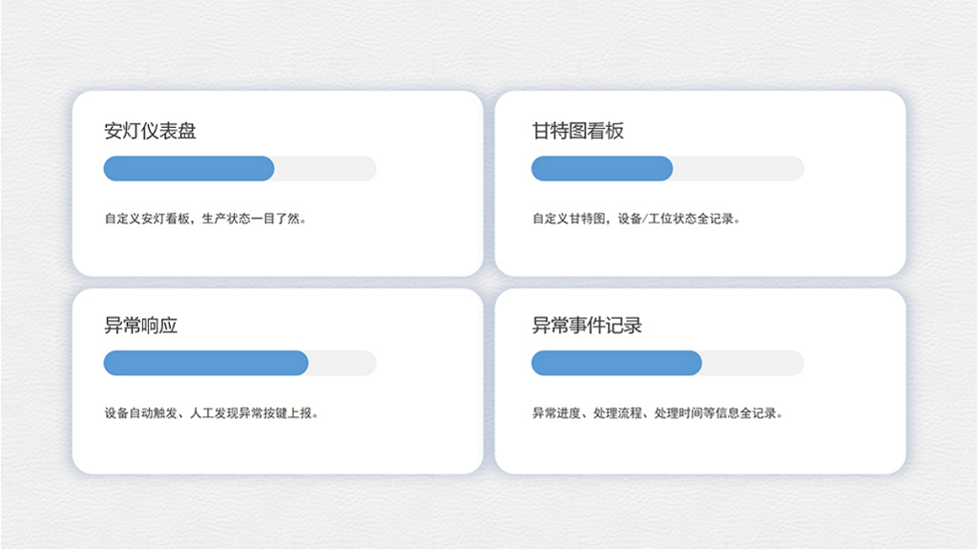Click text 自定义甘特图，设备/工位状态全记录。

[636, 219]
